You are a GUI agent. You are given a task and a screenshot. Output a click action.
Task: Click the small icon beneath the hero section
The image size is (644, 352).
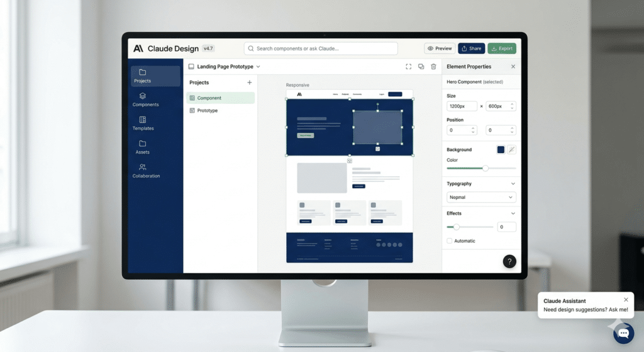click(350, 161)
